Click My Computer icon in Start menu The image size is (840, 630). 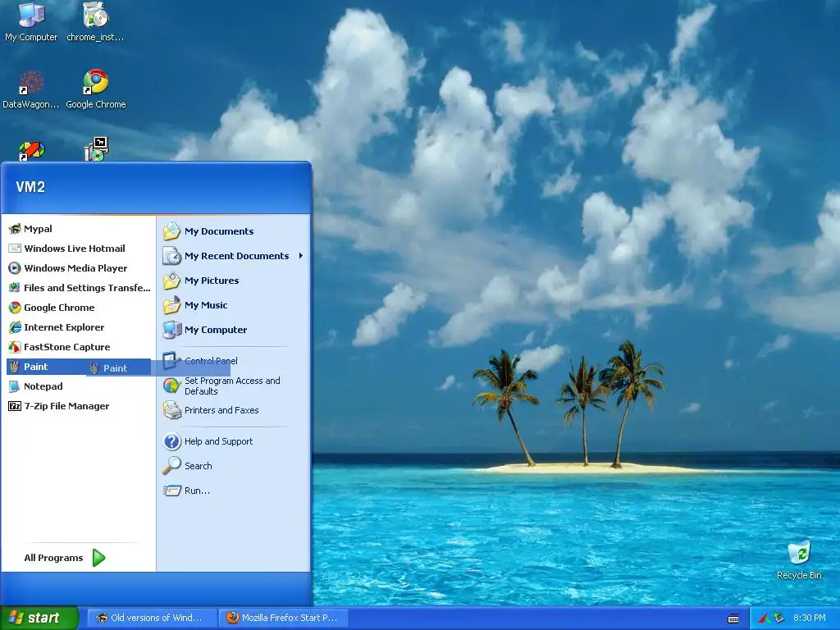pos(172,330)
